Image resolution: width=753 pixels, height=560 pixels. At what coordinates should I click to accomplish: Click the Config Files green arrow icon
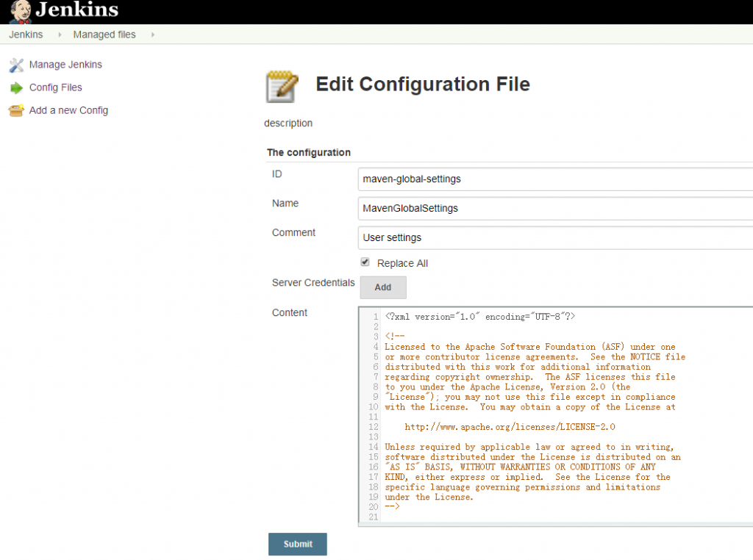click(16, 87)
